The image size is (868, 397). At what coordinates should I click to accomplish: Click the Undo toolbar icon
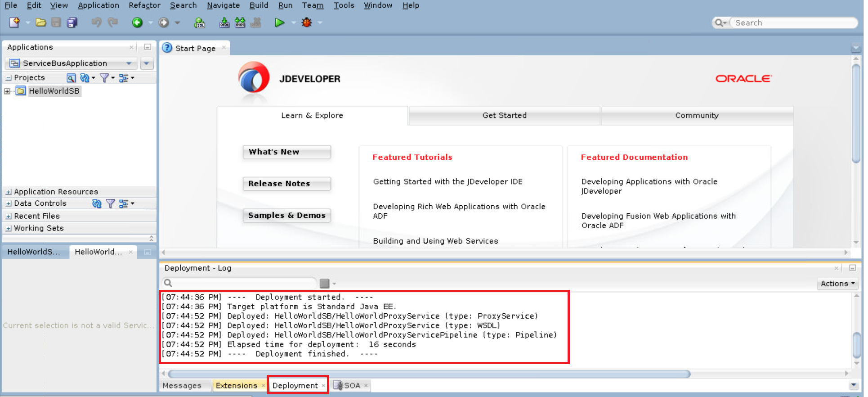point(96,23)
